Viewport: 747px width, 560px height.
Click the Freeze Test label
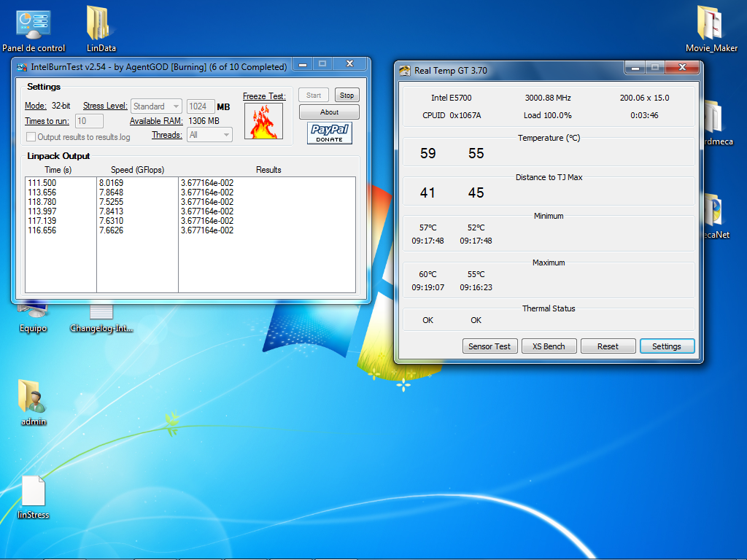pos(264,96)
